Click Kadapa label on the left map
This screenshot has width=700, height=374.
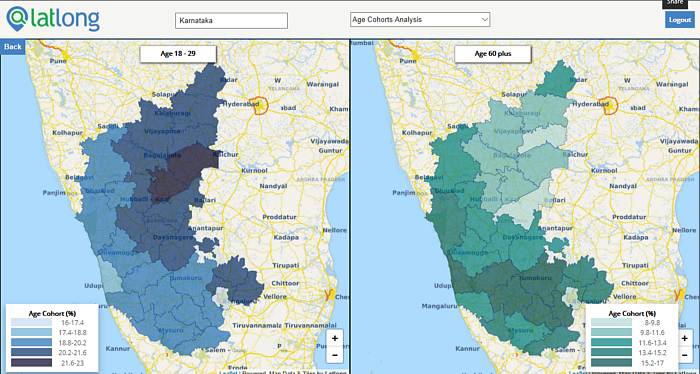coord(286,237)
